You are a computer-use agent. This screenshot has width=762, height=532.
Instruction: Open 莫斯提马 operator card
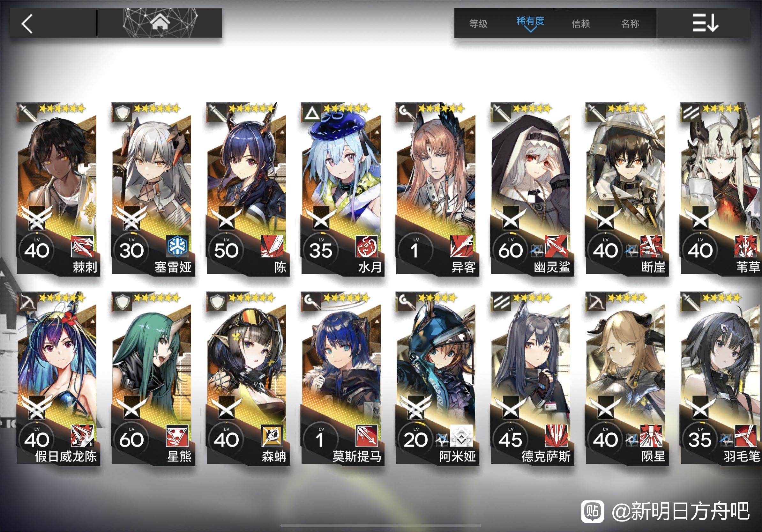click(342, 379)
